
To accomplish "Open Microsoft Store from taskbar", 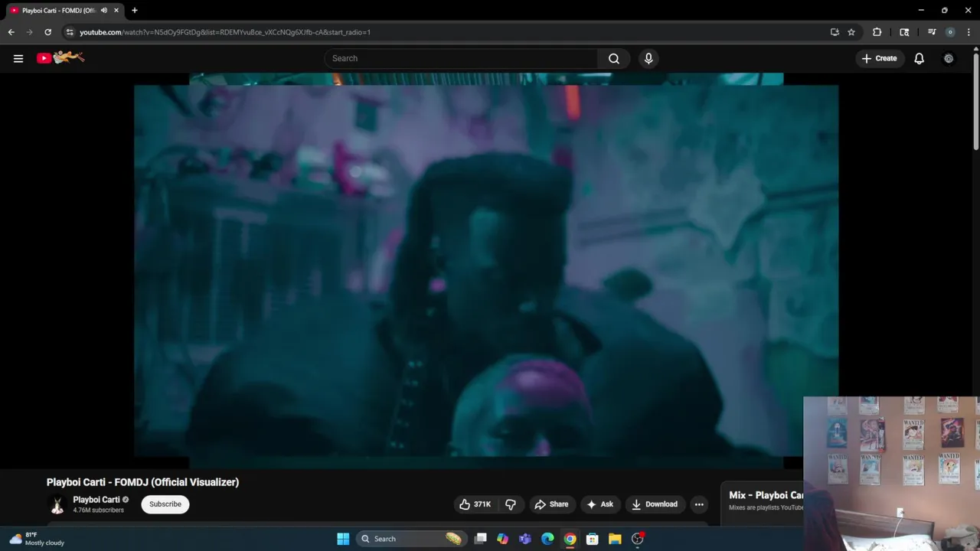I will coord(592,539).
